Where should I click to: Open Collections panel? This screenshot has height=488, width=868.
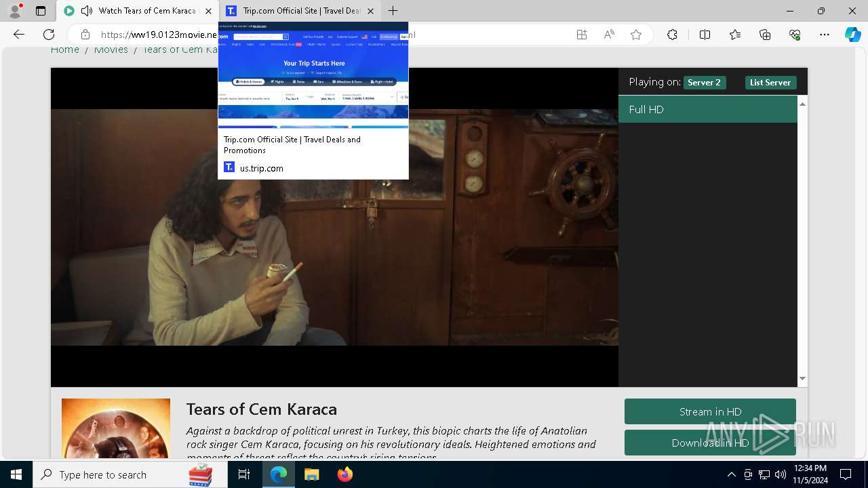765,35
